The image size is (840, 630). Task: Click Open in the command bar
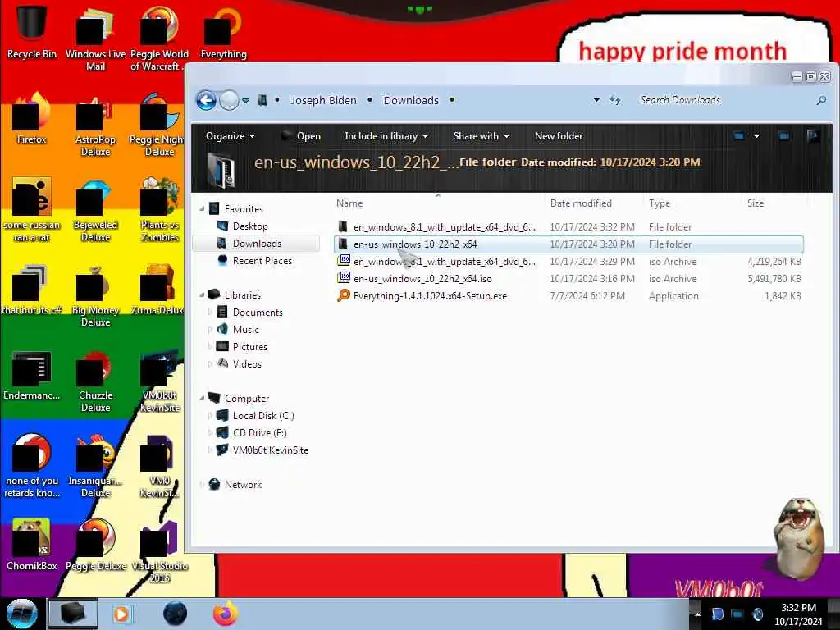(x=301, y=136)
